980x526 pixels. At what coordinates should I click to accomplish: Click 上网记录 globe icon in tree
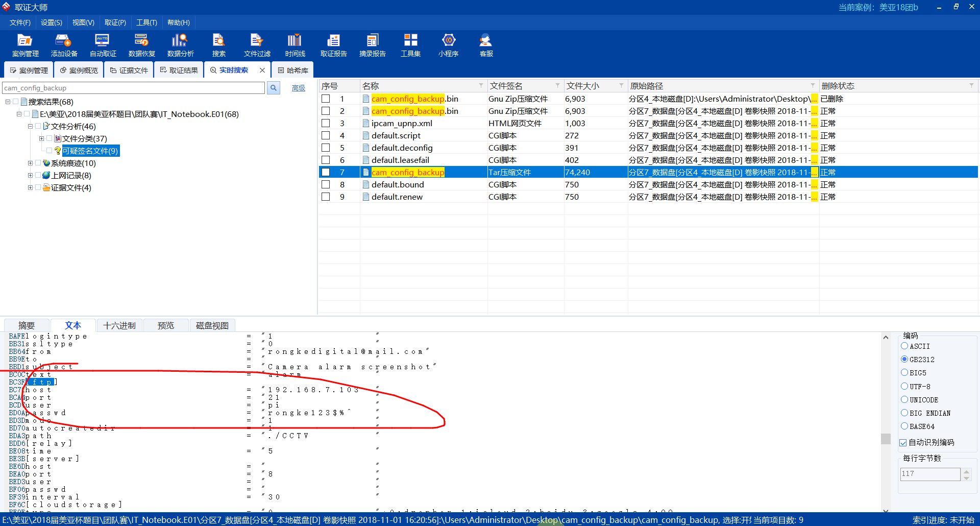pyautogui.click(x=46, y=175)
